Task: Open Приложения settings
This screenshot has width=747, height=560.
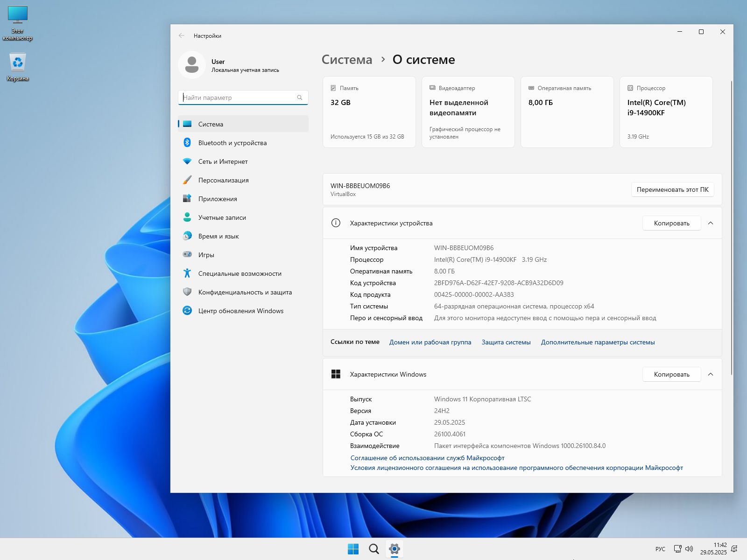Action: click(x=243, y=199)
